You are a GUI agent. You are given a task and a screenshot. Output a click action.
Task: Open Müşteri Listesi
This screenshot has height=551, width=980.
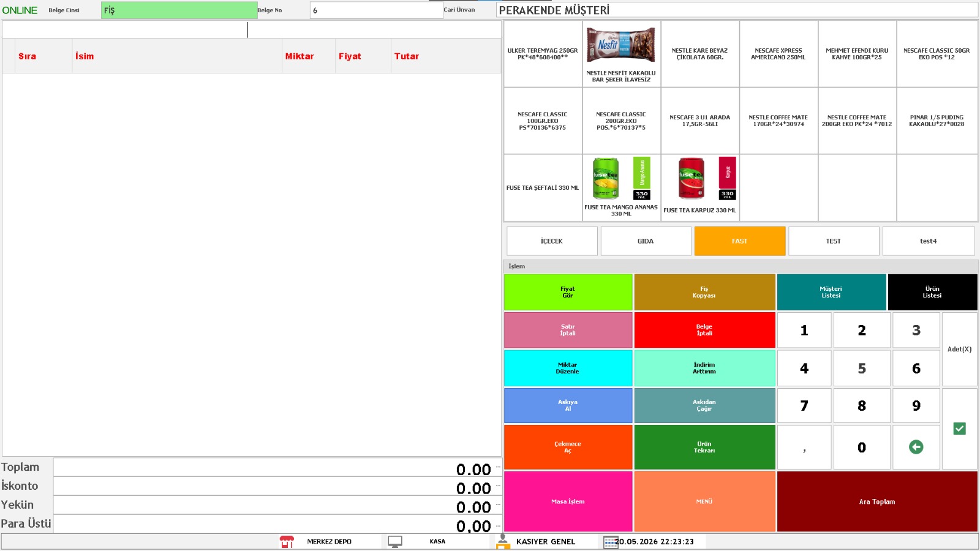pyautogui.click(x=831, y=292)
